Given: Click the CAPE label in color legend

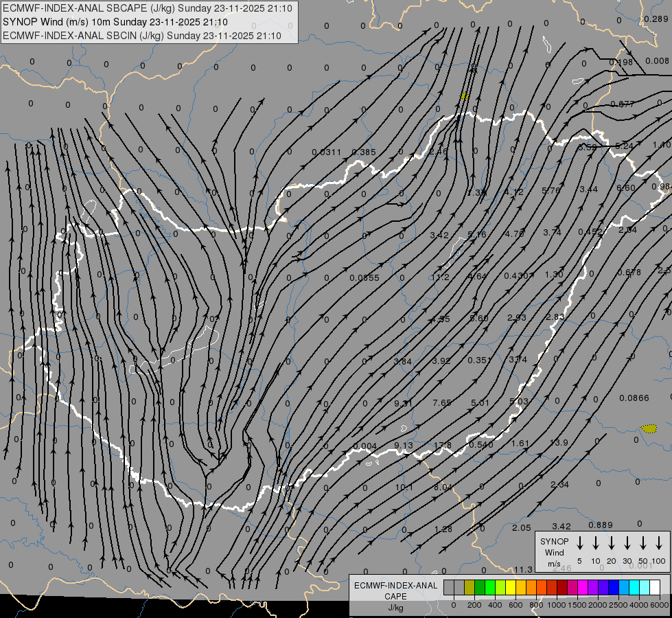Looking at the screenshot, I should tap(395, 597).
